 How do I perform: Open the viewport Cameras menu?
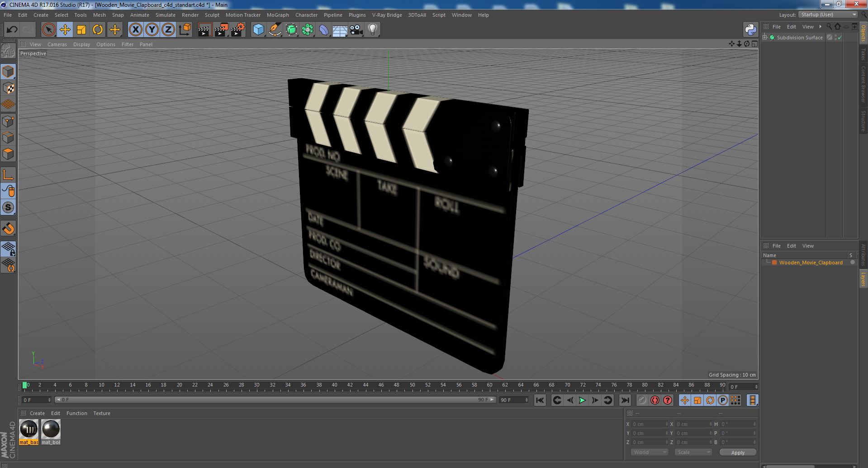pos(57,44)
